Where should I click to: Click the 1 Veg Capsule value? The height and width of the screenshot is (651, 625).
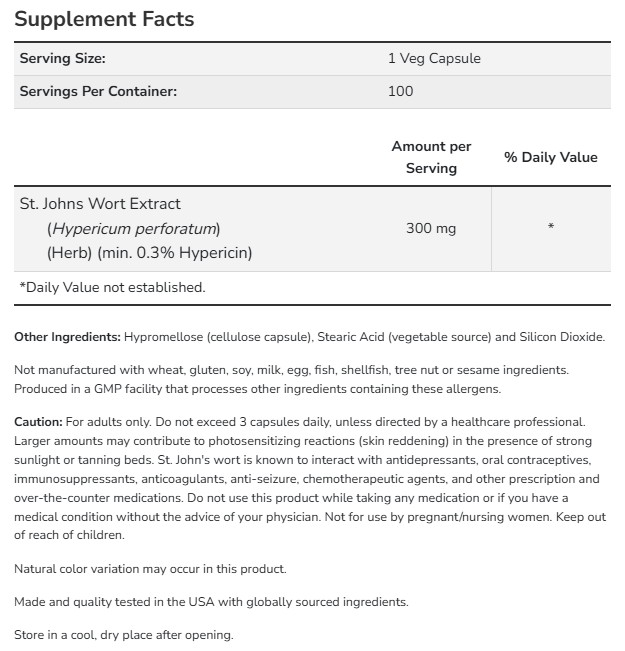pos(433,58)
